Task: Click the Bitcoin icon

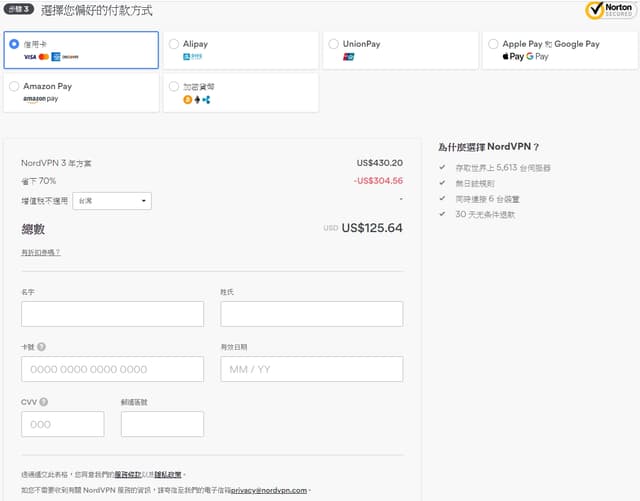Action: [x=187, y=100]
